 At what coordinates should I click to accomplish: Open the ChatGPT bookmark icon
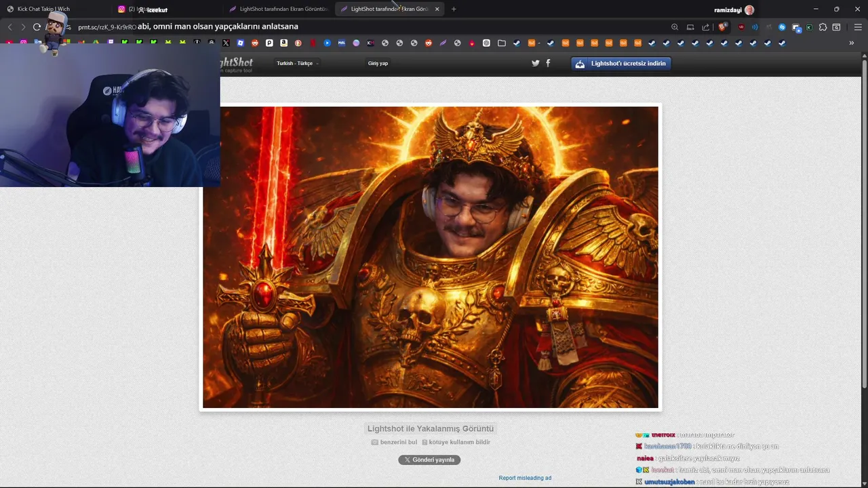click(x=486, y=43)
